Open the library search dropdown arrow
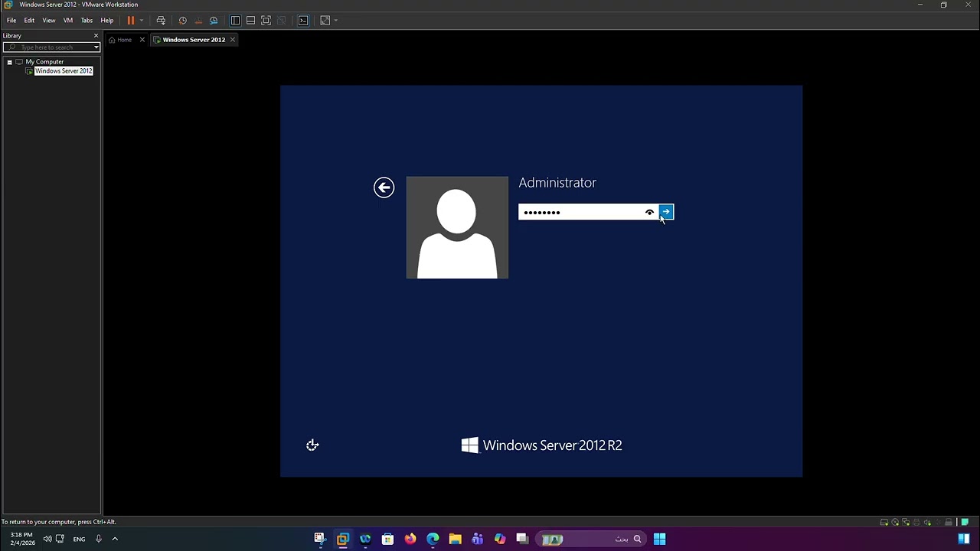 [x=96, y=47]
